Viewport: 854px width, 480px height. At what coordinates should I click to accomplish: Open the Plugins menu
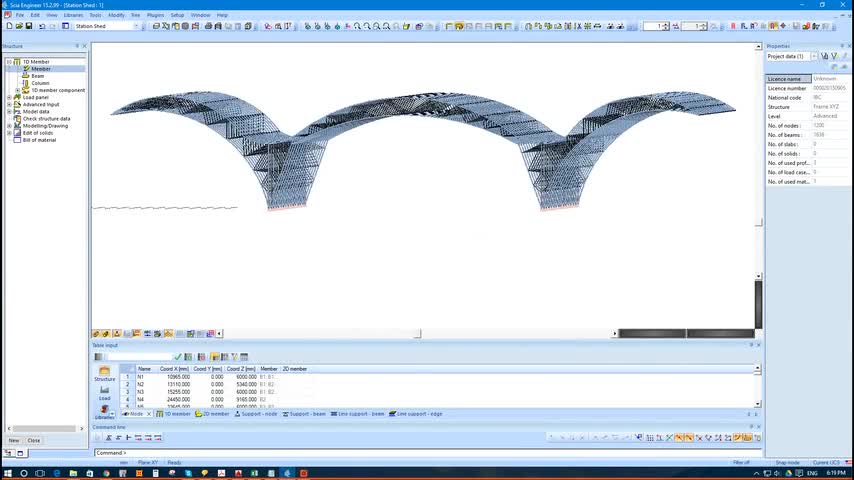point(155,15)
